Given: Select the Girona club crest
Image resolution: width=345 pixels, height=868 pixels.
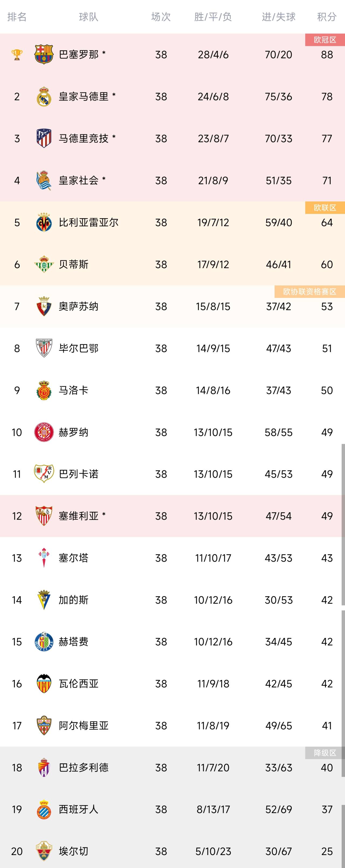Looking at the screenshot, I should [44, 432].
